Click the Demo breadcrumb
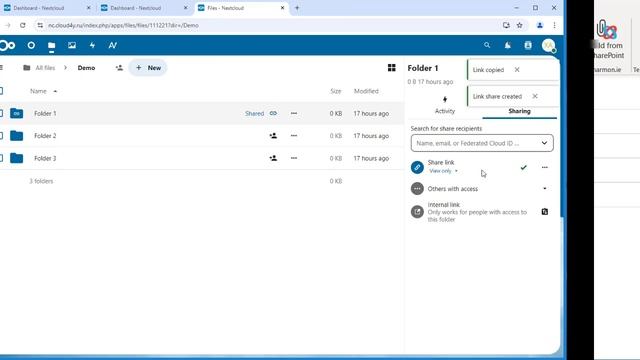The image size is (640, 360). coord(86,68)
